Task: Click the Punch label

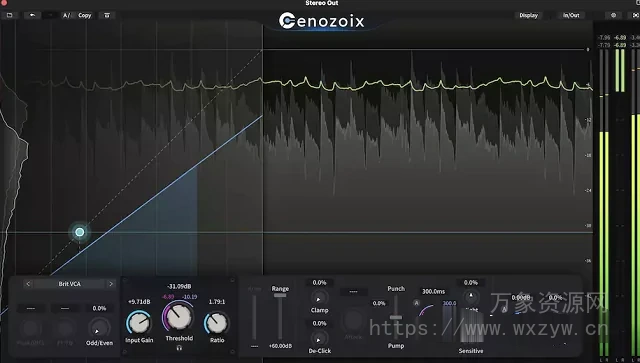Action: [x=396, y=289]
